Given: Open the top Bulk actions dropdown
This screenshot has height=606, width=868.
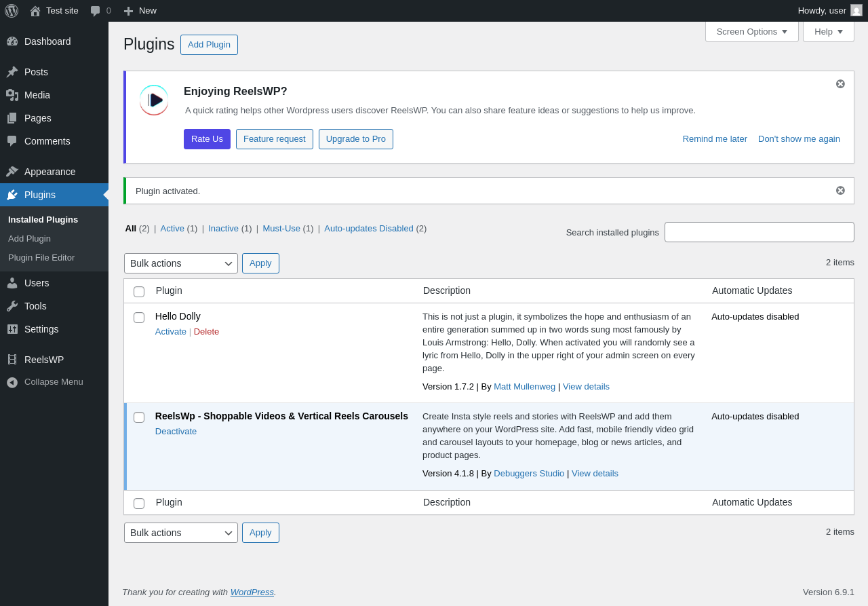Looking at the screenshot, I should click(181, 263).
